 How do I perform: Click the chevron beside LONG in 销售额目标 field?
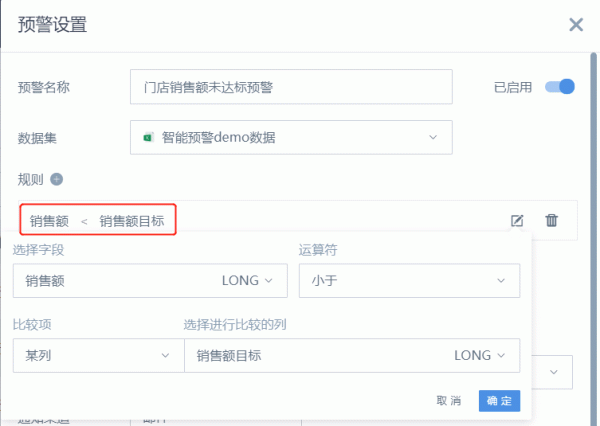(501, 356)
